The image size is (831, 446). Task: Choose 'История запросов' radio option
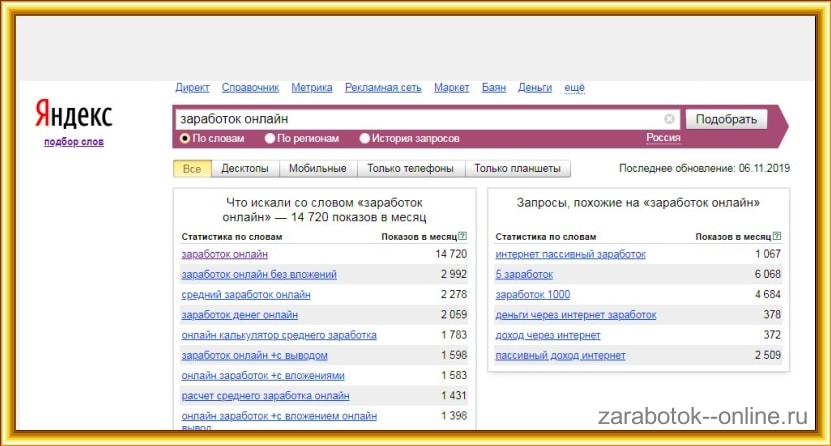pos(365,138)
